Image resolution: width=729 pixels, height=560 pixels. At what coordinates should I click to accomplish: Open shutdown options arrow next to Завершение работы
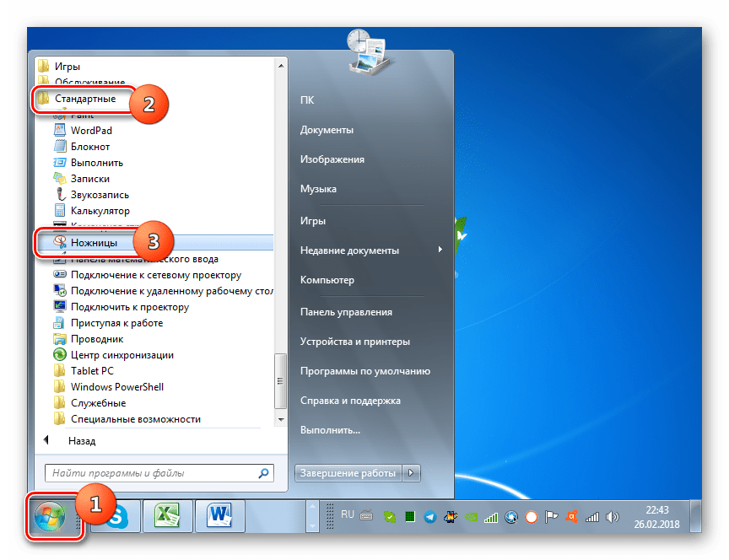tap(412, 473)
